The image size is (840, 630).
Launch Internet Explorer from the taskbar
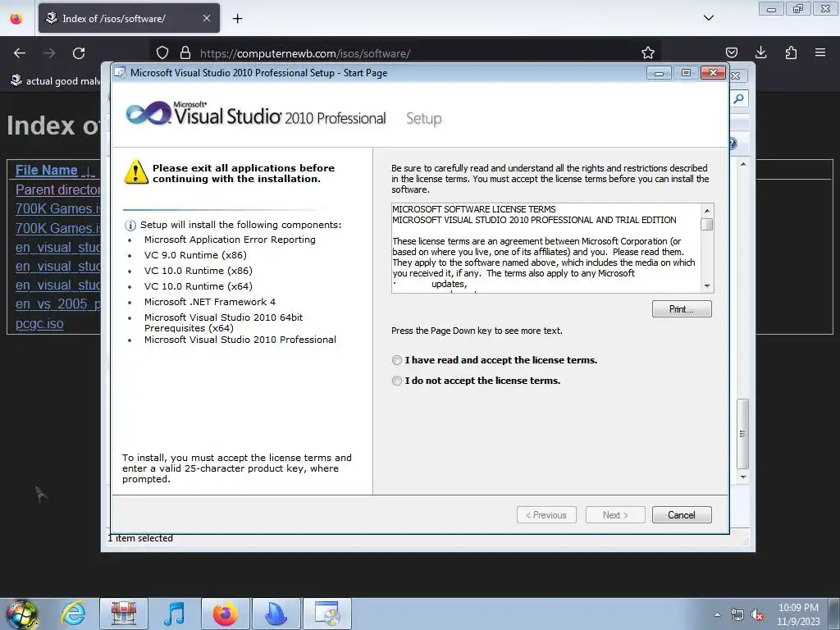pos(73,614)
